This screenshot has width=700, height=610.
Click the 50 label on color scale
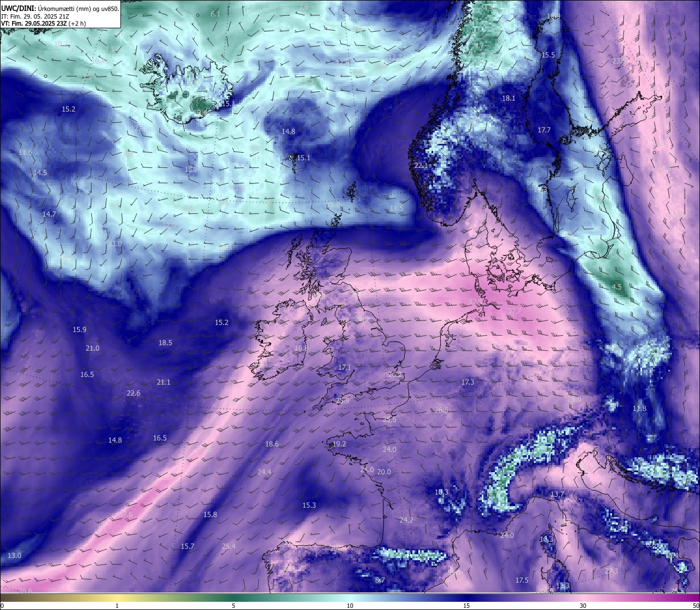coord(696,606)
